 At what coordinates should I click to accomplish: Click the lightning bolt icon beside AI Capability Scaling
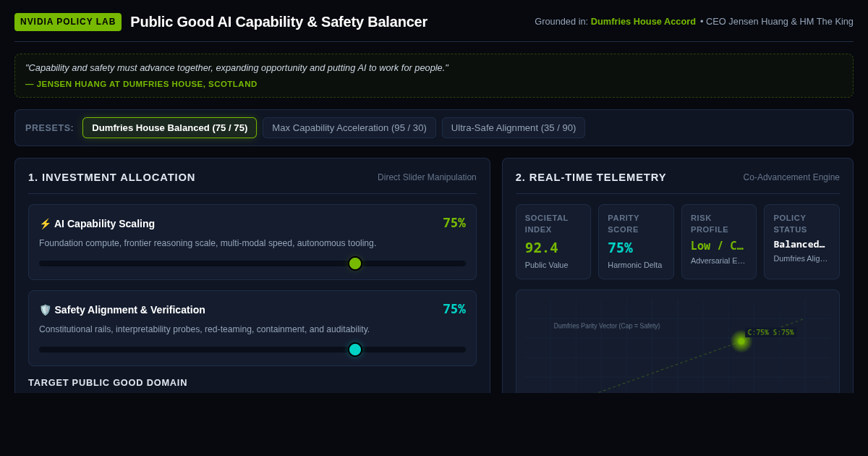(45, 224)
